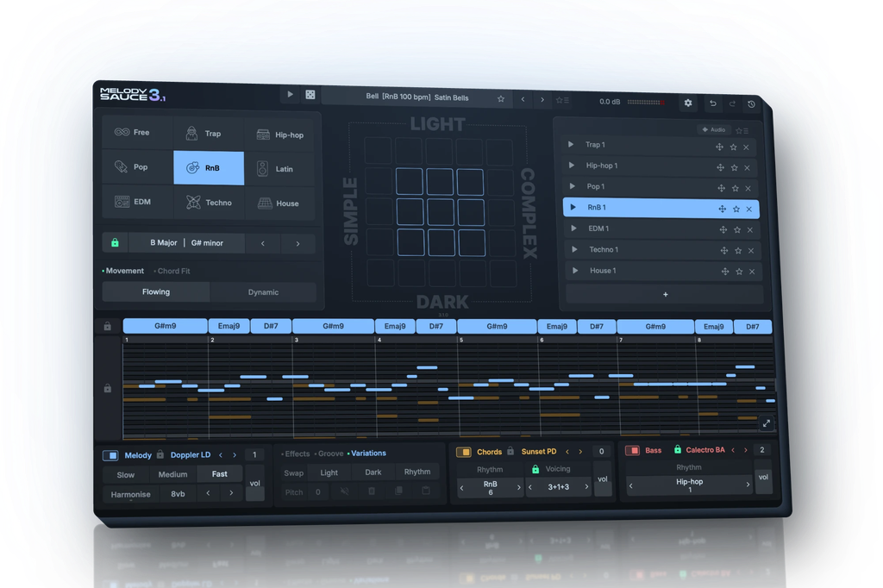Image resolution: width=883 pixels, height=588 pixels.
Task: Select the Pop style
Action: [x=137, y=166]
